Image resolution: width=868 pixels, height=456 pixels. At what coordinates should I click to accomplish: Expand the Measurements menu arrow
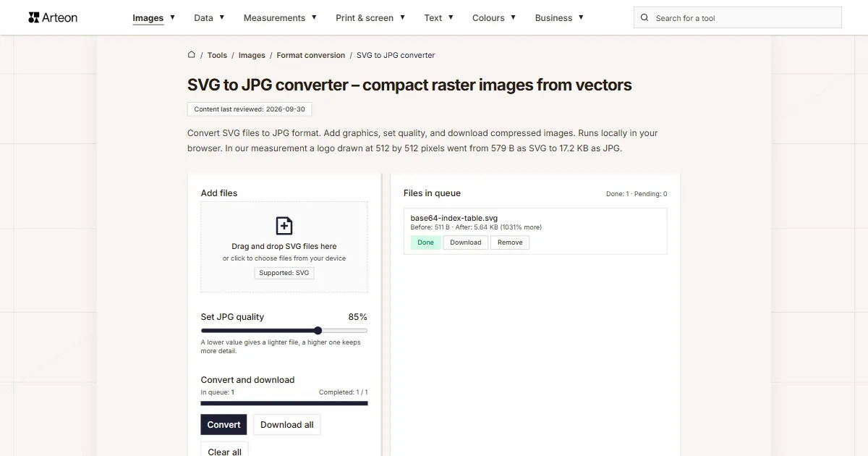point(314,17)
